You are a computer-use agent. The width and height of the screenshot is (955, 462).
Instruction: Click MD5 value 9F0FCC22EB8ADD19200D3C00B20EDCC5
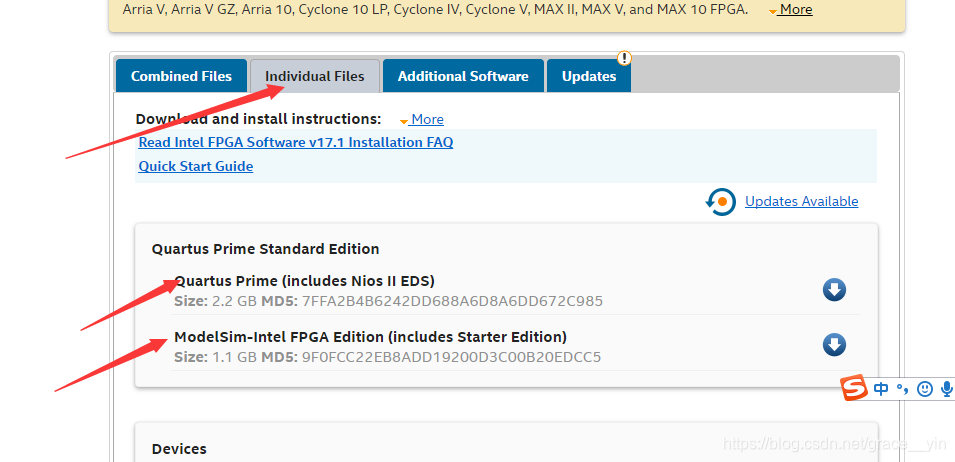tap(451, 357)
